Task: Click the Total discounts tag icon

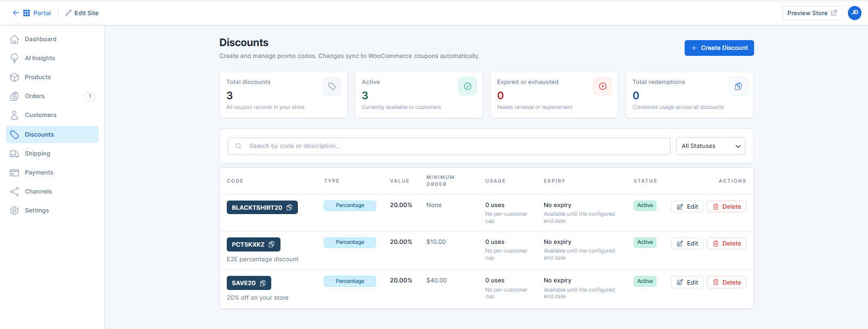Action: coord(332,86)
